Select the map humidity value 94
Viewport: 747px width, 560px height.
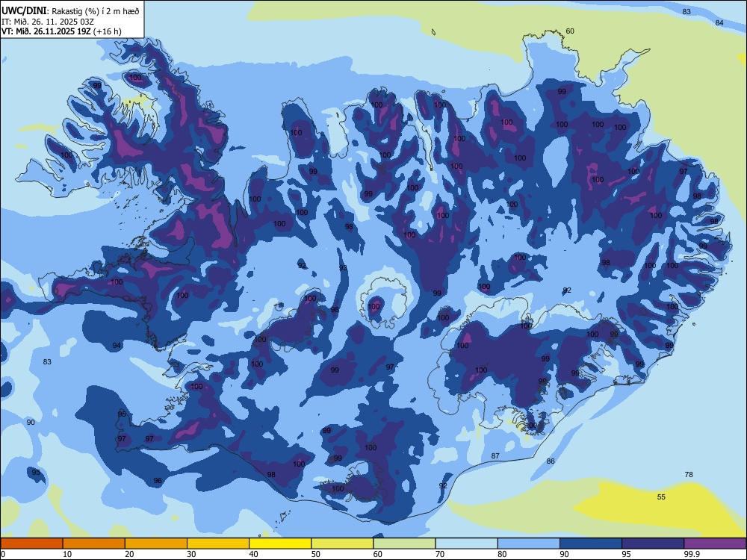(117, 346)
